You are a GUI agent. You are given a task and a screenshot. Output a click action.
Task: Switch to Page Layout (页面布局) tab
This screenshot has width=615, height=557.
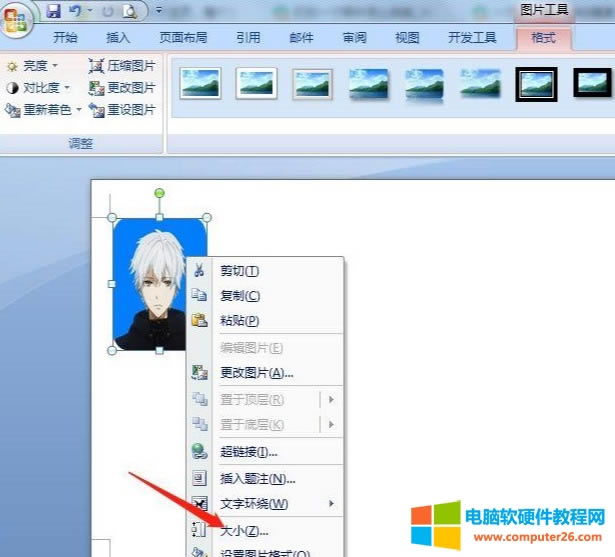(182, 38)
